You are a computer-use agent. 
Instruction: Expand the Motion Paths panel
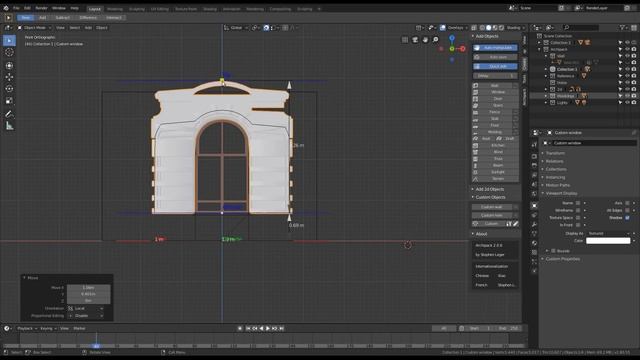[557, 185]
